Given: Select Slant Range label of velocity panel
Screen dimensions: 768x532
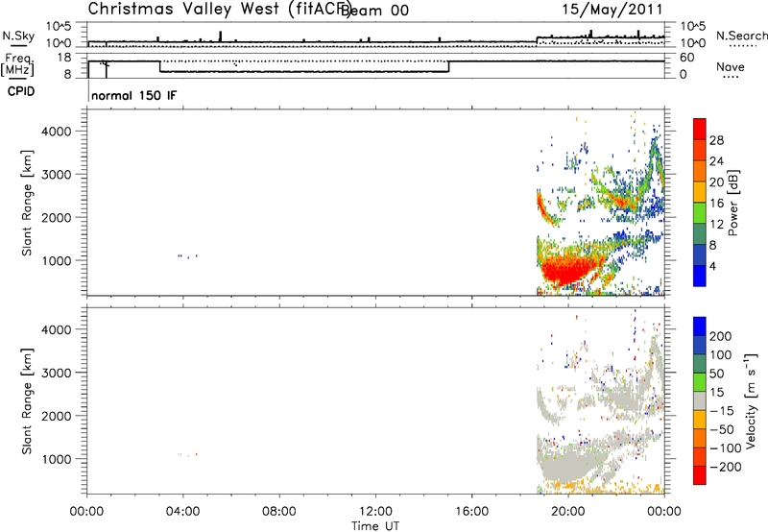Looking at the screenshot, I should [x=27, y=401].
